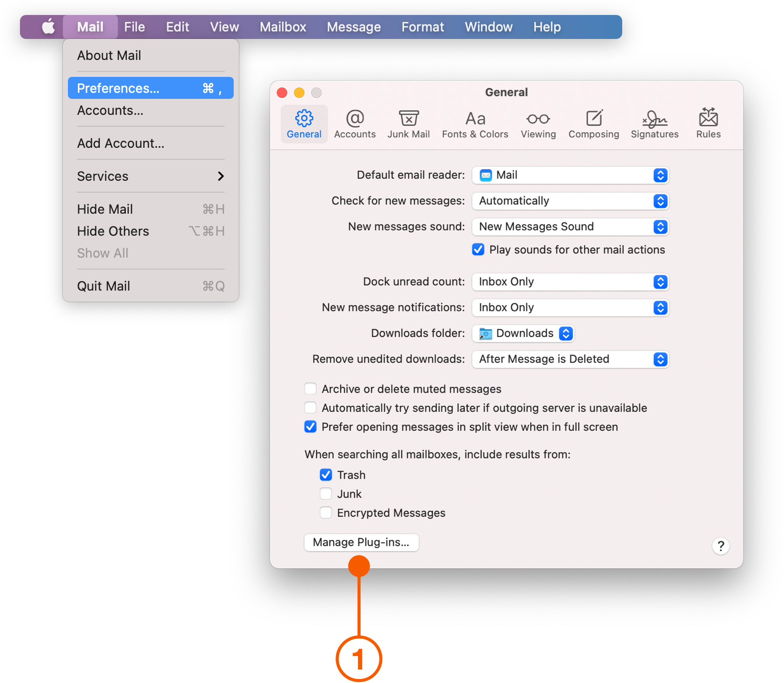
Task: Toggle Prefer opening messages in split view
Action: (311, 426)
